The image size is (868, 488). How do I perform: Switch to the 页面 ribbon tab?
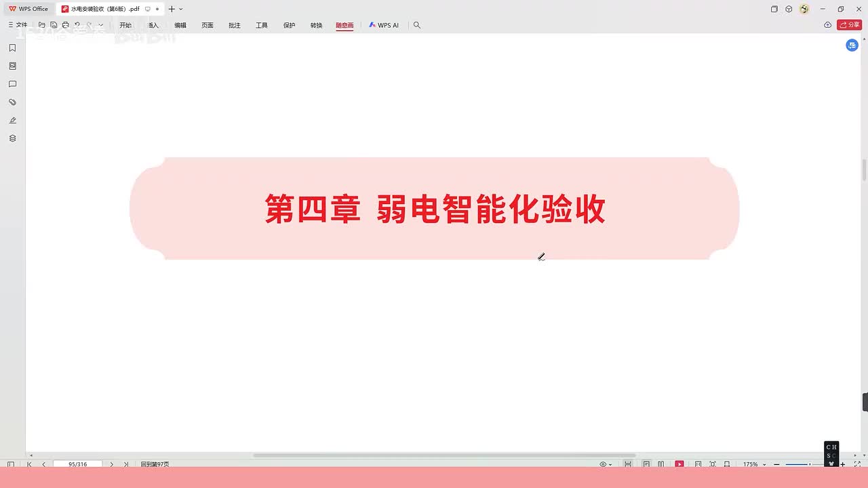(x=208, y=25)
